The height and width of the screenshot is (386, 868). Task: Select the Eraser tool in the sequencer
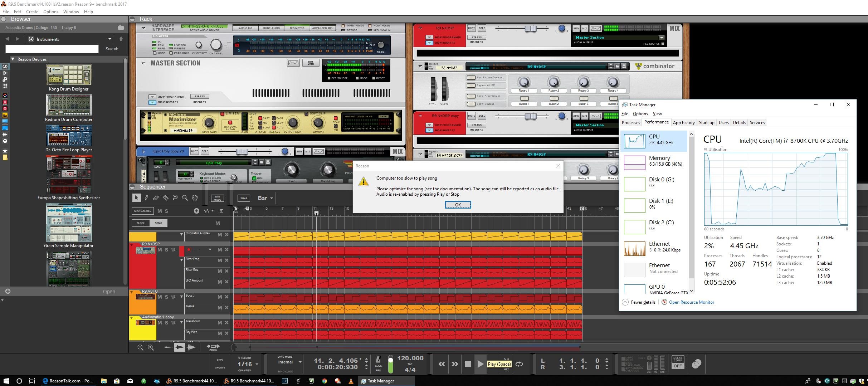[x=156, y=198]
